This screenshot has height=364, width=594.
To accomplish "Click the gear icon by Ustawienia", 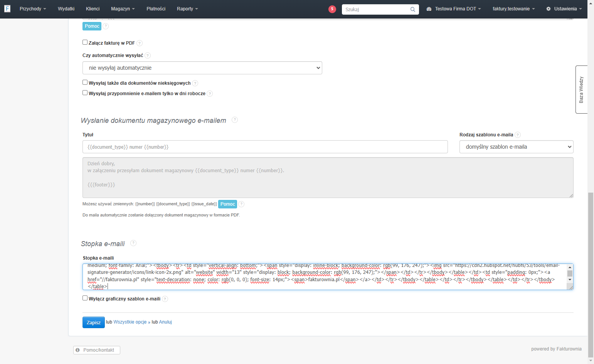I will tap(549, 9).
